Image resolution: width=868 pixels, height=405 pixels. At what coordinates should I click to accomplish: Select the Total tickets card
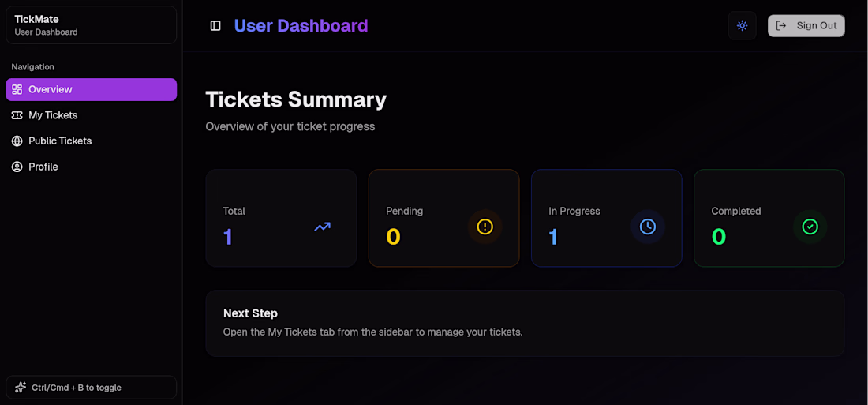click(x=281, y=219)
